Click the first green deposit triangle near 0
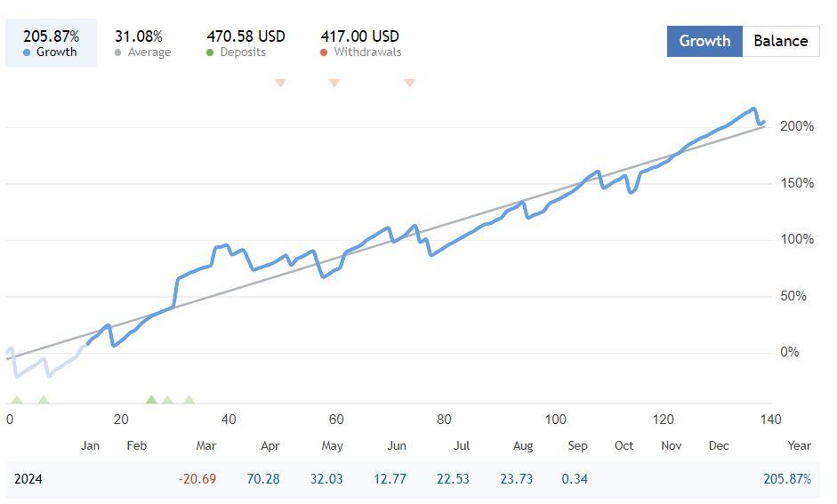The width and height of the screenshot is (837, 504). coord(16,400)
